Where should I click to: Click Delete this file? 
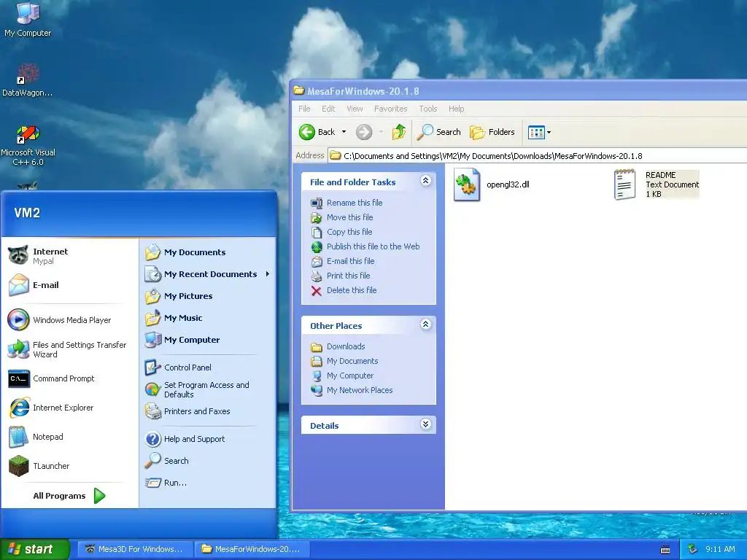coord(344,290)
